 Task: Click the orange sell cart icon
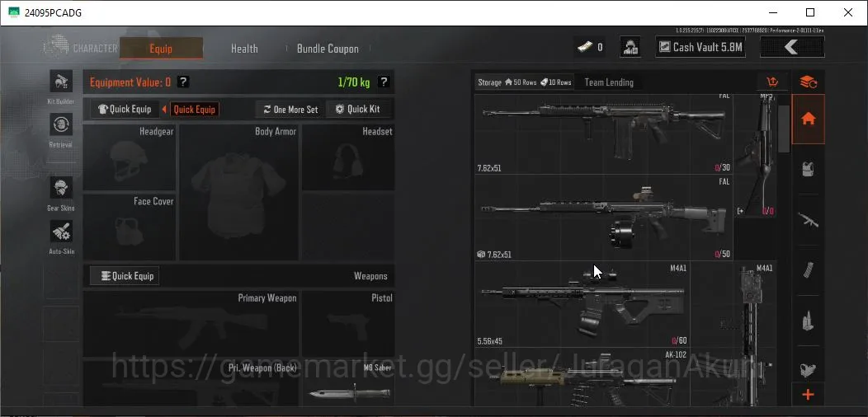click(x=772, y=82)
